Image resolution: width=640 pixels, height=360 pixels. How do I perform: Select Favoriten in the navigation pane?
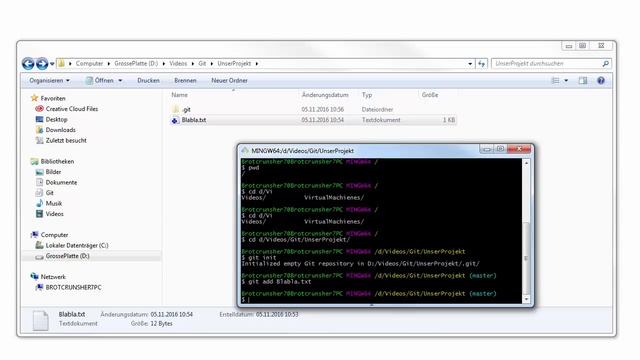pos(53,98)
